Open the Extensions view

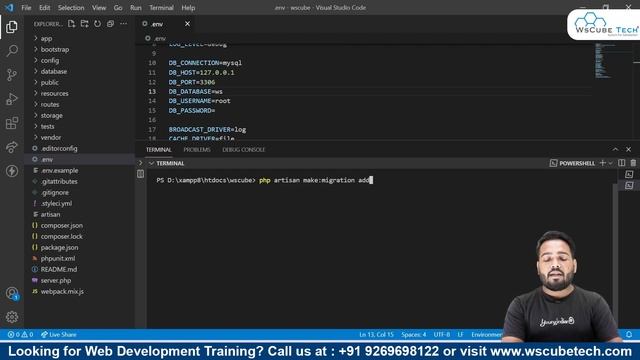click(x=12, y=123)
